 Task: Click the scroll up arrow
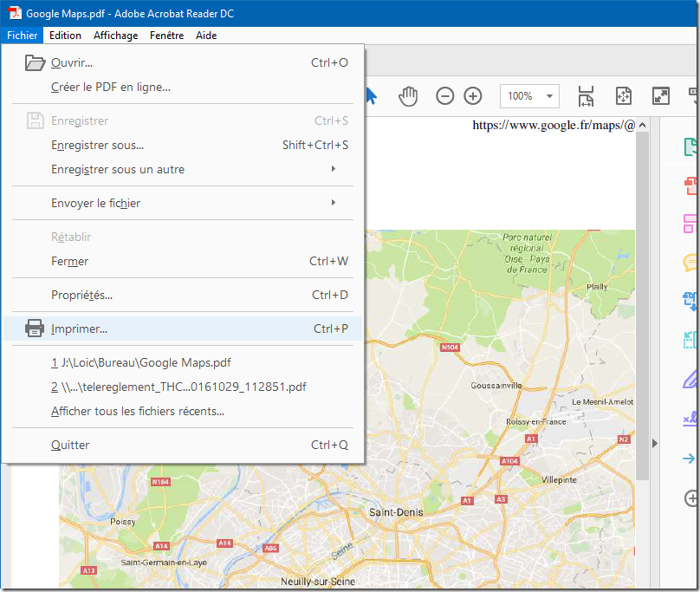point(643,125)
